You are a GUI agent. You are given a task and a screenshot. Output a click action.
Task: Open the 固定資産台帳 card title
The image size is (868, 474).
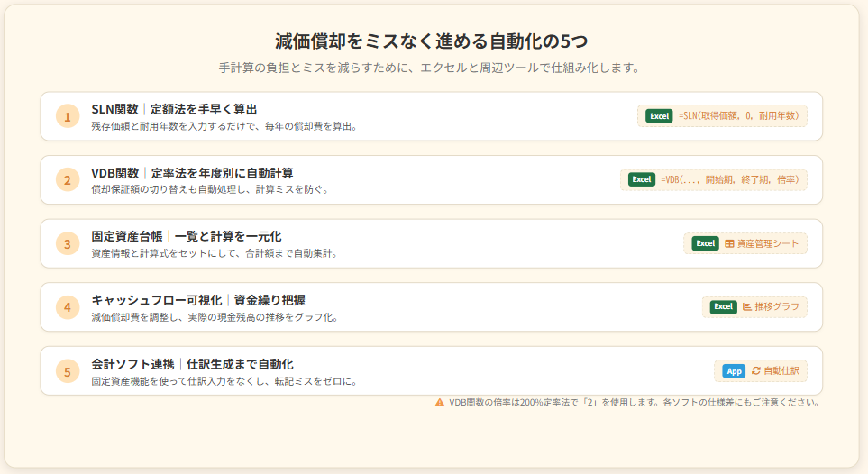pos(187,236)
